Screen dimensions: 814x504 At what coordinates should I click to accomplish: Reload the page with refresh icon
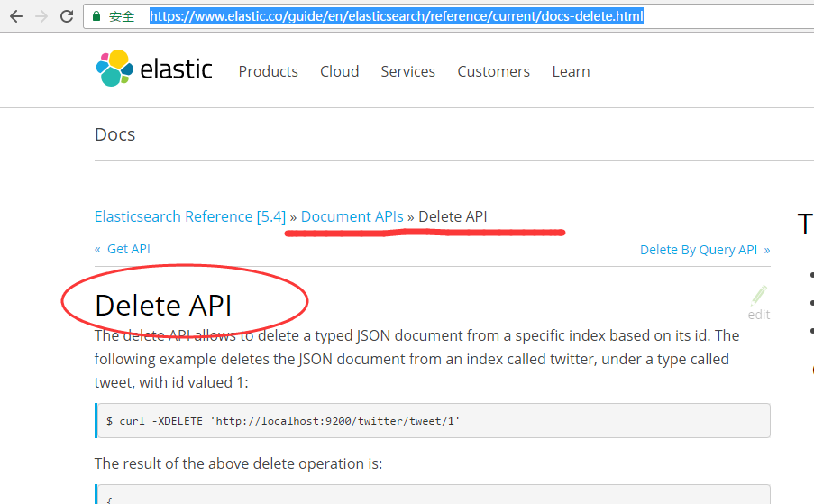coord(67,16)
